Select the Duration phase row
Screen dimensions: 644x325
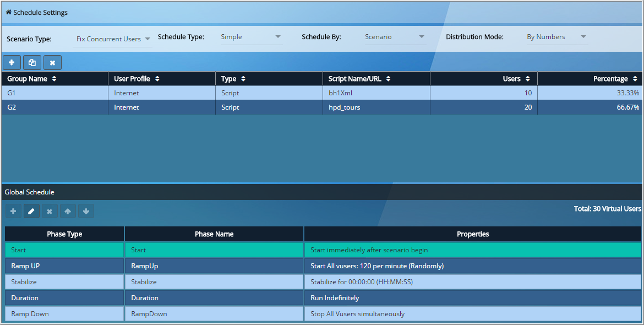pyautogui.click(x=323, y=298)
